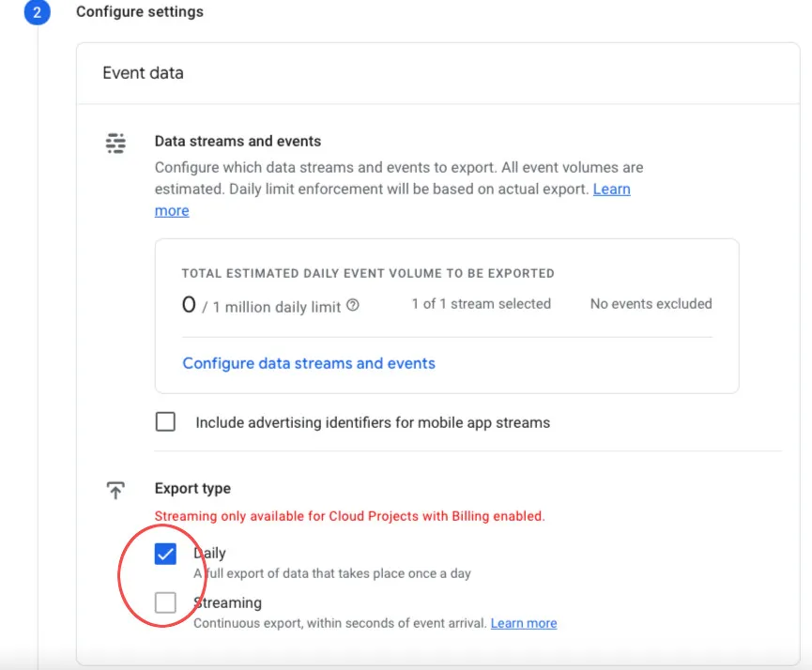This screenshot has height=670, width=812.
Task: Uncheck the Daily export checkbox
Action: (x=165, y=555)
